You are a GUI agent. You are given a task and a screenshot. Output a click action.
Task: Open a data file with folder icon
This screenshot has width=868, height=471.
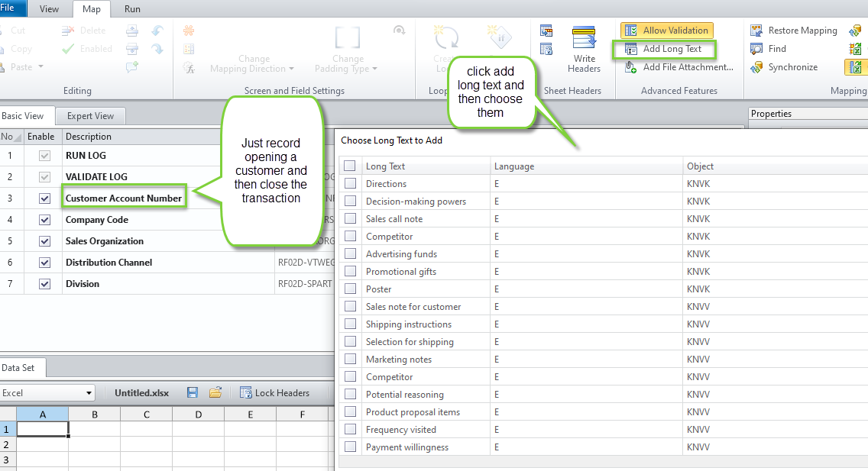(215, 393)
